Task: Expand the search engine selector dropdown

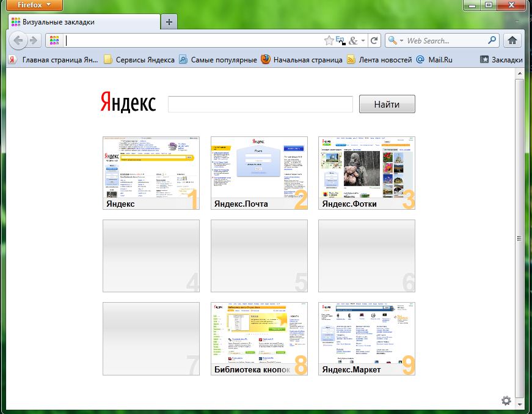Action: coord(396,41)
